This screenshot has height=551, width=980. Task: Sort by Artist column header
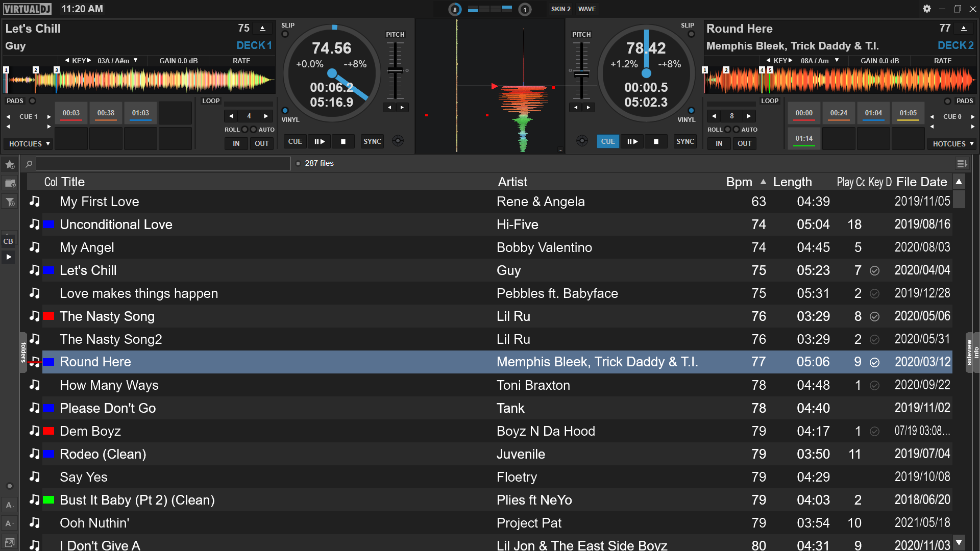(512, 182)
